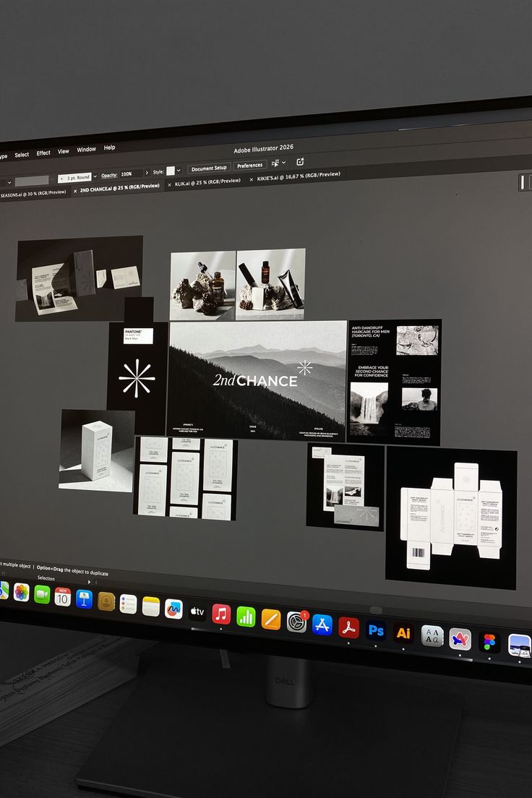The image size is (532, 798).
Task: Select the Anti-Dandruff text layout artboard
Action: point(395,382)
